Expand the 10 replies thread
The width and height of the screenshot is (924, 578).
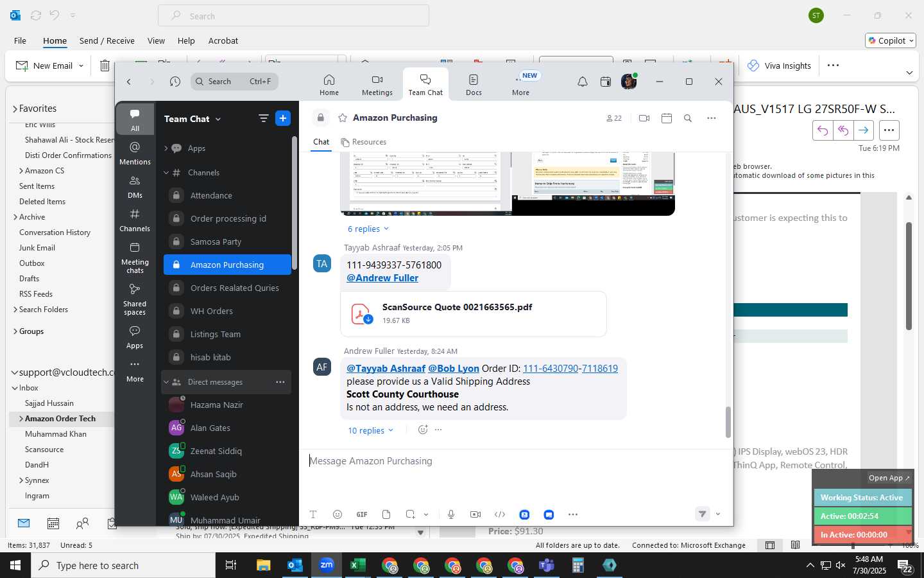click(x=371, y=431)
